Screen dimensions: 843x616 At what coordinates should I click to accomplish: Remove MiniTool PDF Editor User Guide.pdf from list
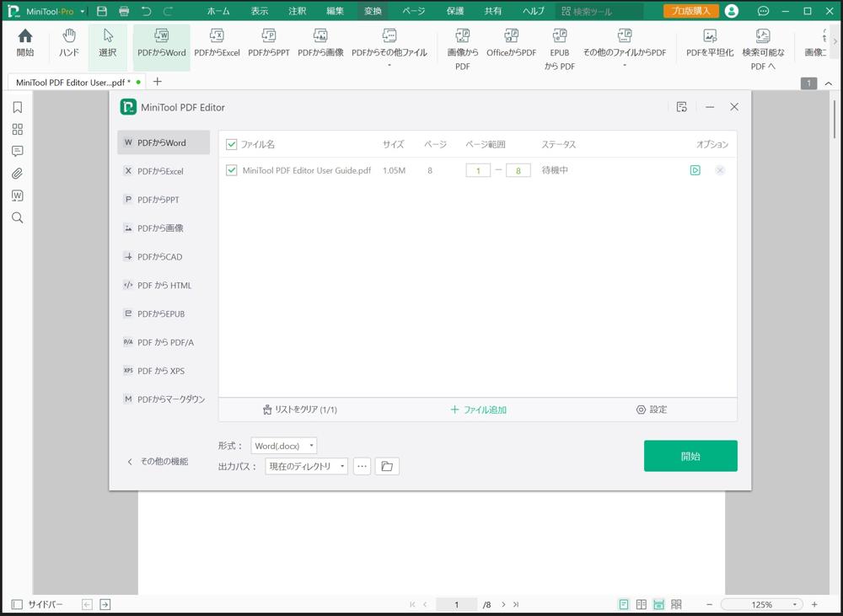720,170
